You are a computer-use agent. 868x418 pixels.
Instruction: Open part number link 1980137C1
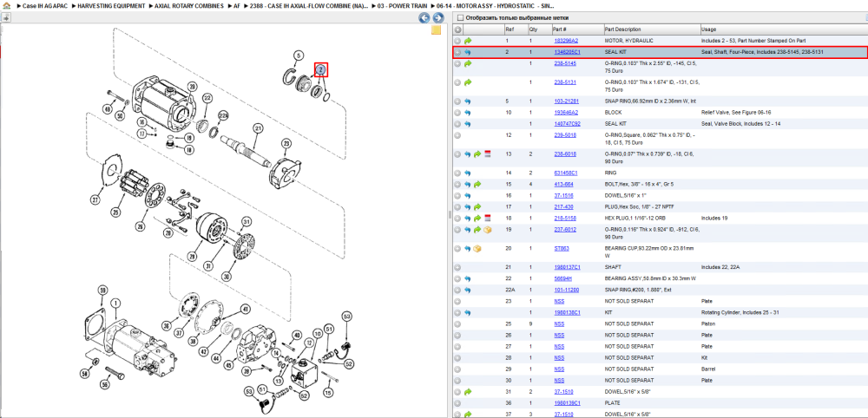(567, 268)
